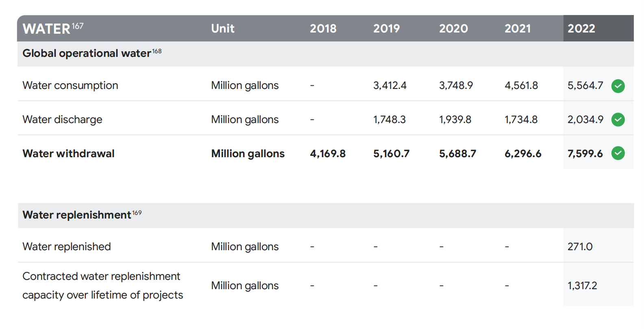Image resolution: width=644 pixels, height=329 pixels.
Task: Select the 2018 column header
Action: pyautogui.click(x=323, y=28)
